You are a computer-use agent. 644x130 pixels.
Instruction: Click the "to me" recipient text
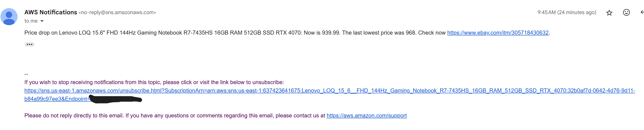pos(31,21)
